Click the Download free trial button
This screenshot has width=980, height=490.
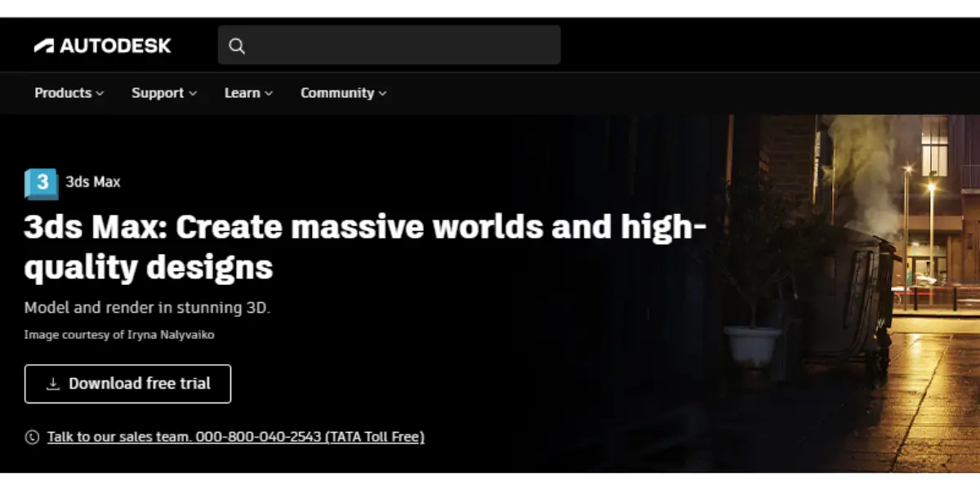click(127, 384)
